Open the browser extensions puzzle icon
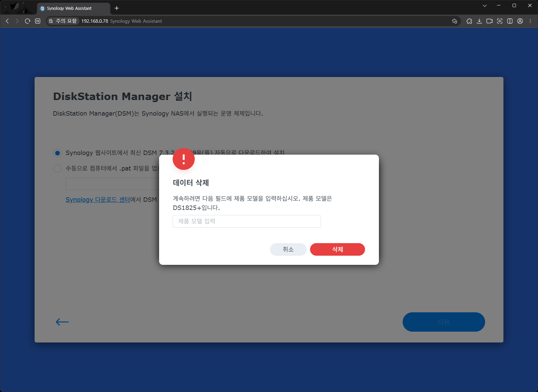 469,21
